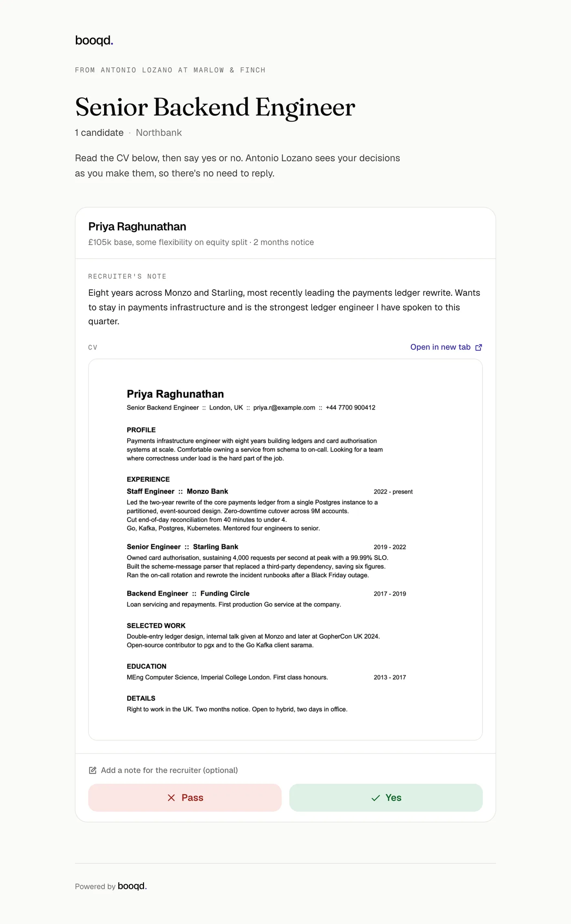
Task: Click the email priya.r@example.com in CV
Action: (284, 408)
